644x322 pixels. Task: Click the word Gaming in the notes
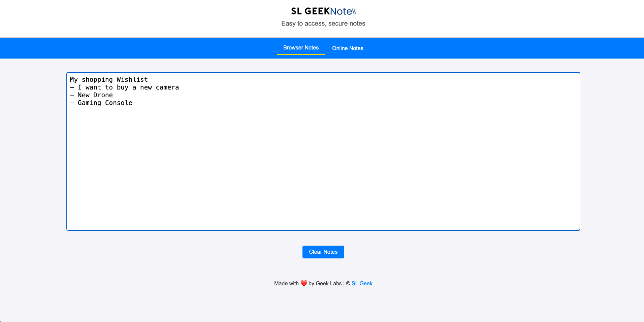click(x=89, y=103)
